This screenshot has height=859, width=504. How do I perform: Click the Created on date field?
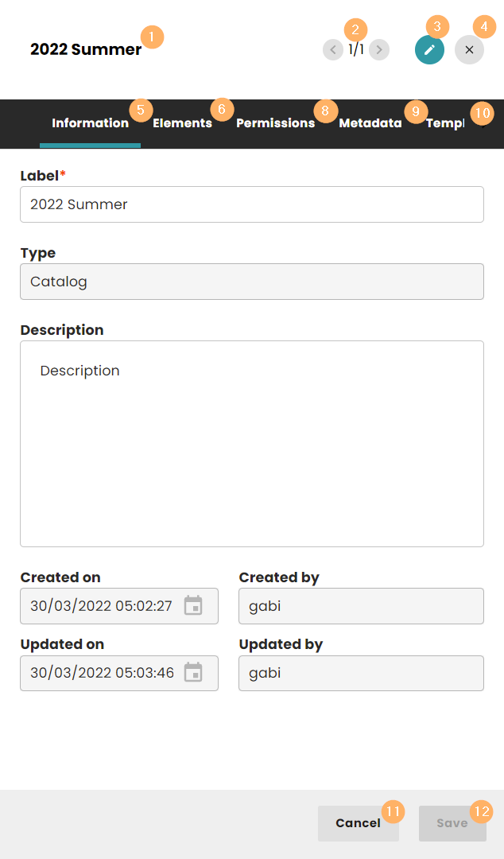102,606
